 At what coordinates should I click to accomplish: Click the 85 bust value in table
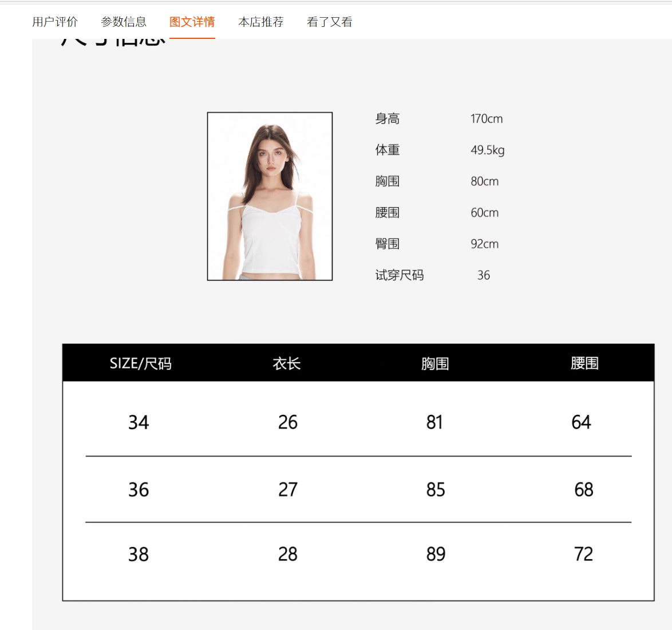point(436,490)
